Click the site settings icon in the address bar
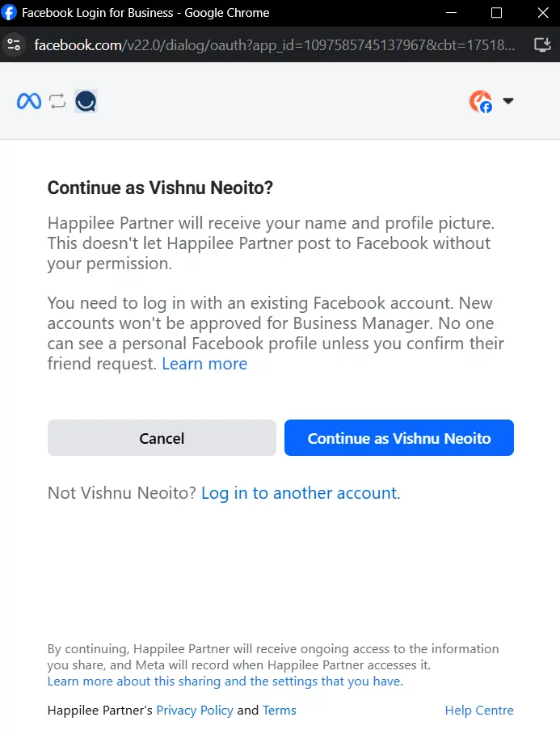Viewport: 560px width, 734px height. point(15,44)
